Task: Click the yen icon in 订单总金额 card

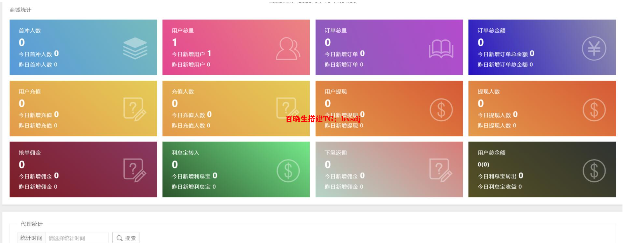Action: [x=594, y=49]
